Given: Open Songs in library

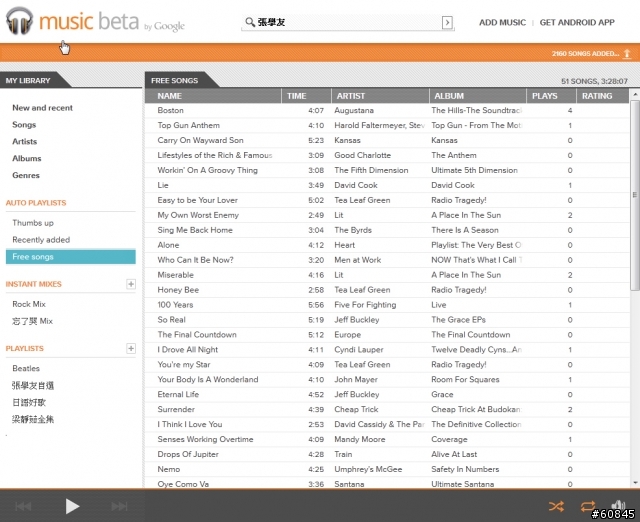Looking at the screenshot, I should click(x=24, y=124).
